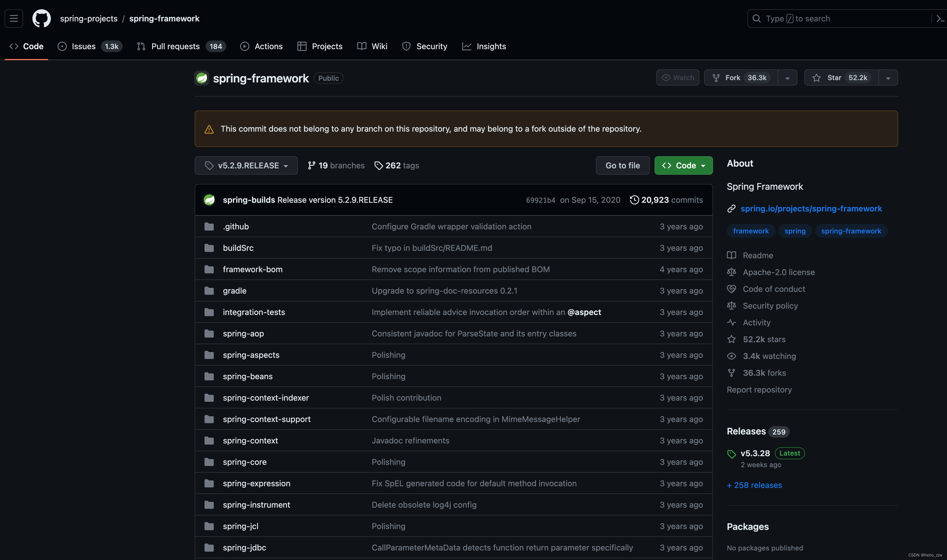Switch to the Code tab

pyautogui.click(x=26, y=46)
